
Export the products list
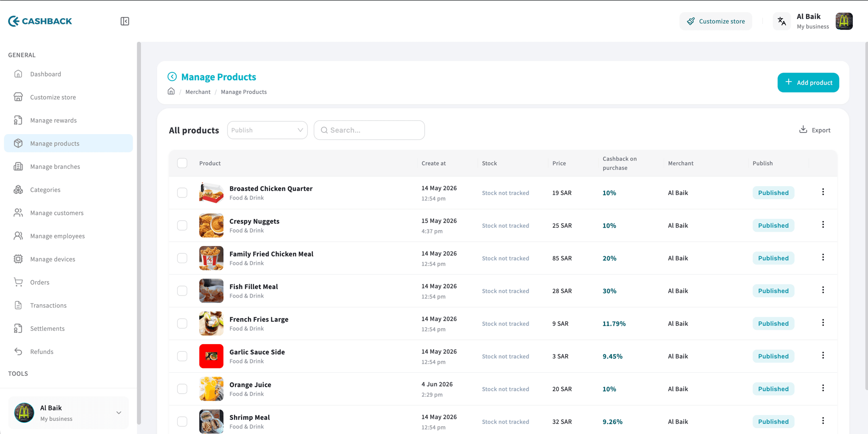point(815,130)
